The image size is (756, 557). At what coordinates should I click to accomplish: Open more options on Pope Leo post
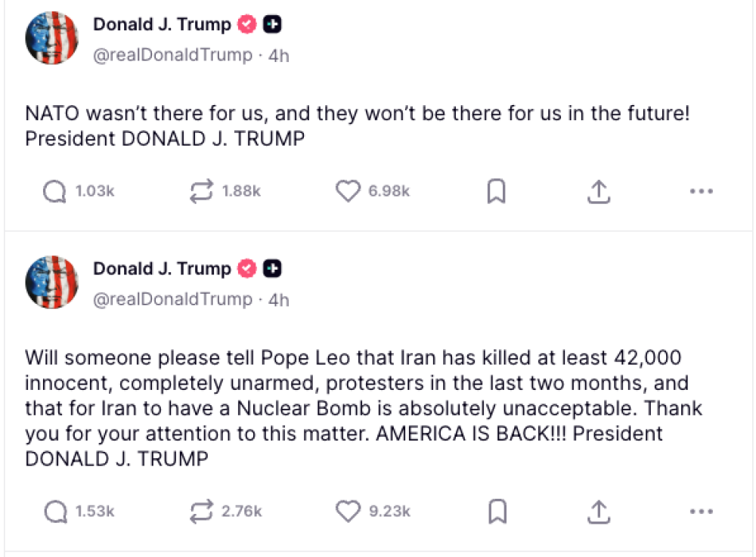click(x=702, y=512)
